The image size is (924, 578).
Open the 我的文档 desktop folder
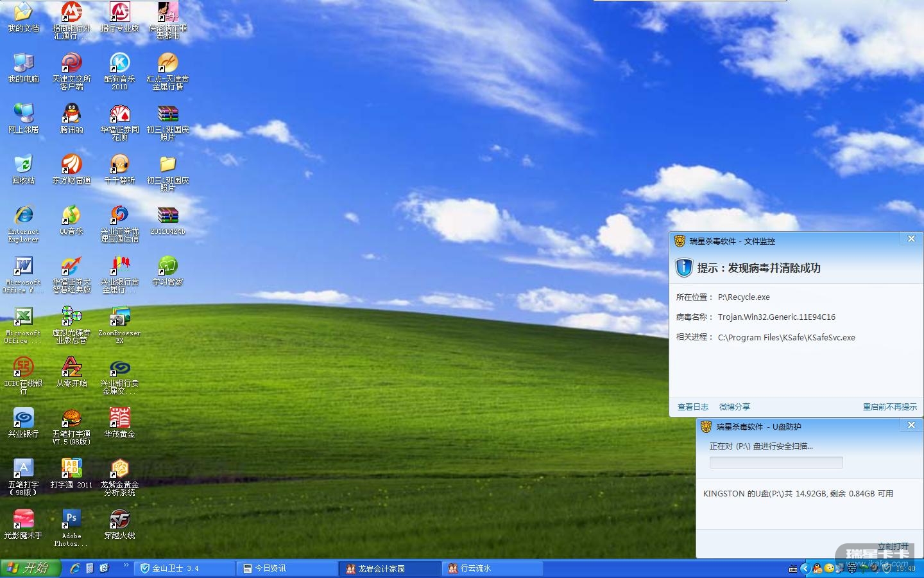click(23, 17)
